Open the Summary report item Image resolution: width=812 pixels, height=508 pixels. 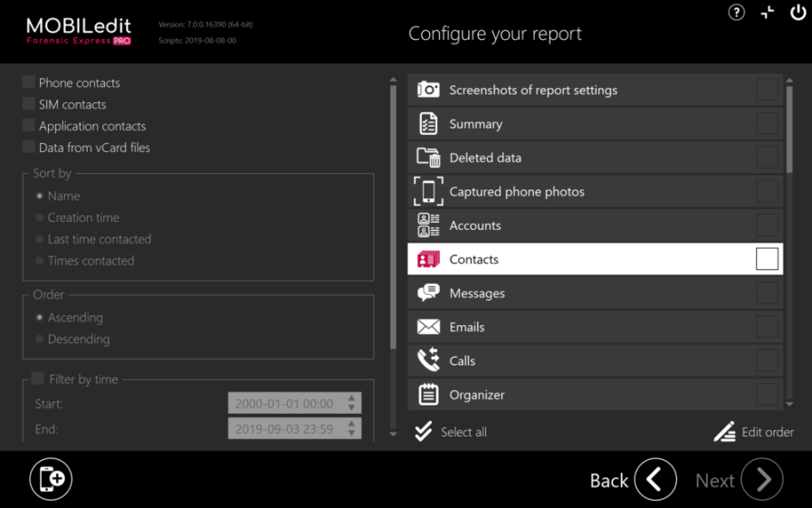point(475,124)
